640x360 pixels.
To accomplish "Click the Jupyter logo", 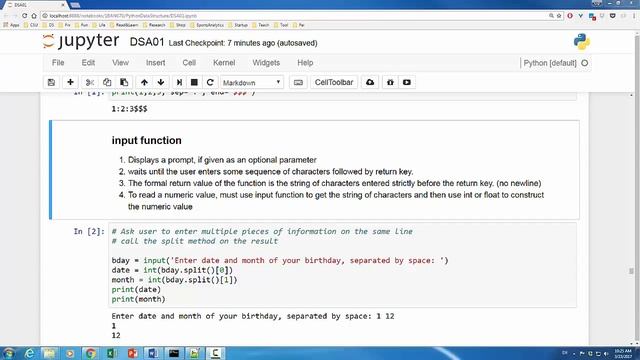I will (81, 41).
